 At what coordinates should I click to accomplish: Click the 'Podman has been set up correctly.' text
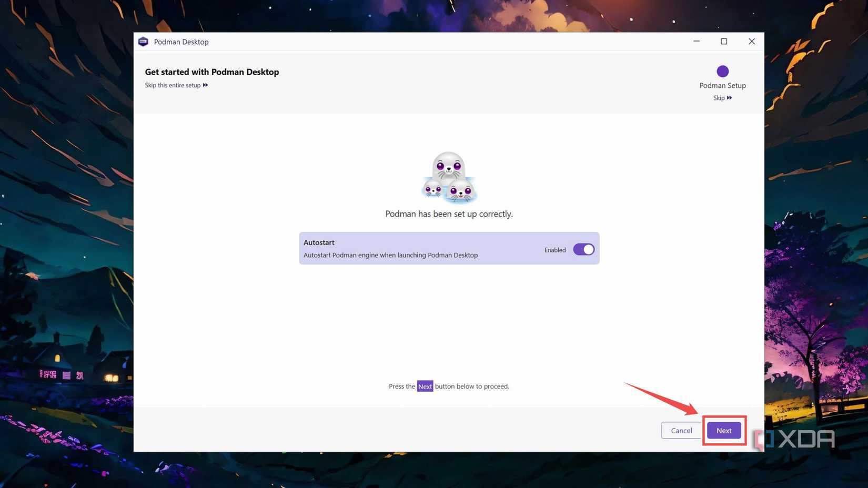[x=449, y=214]
